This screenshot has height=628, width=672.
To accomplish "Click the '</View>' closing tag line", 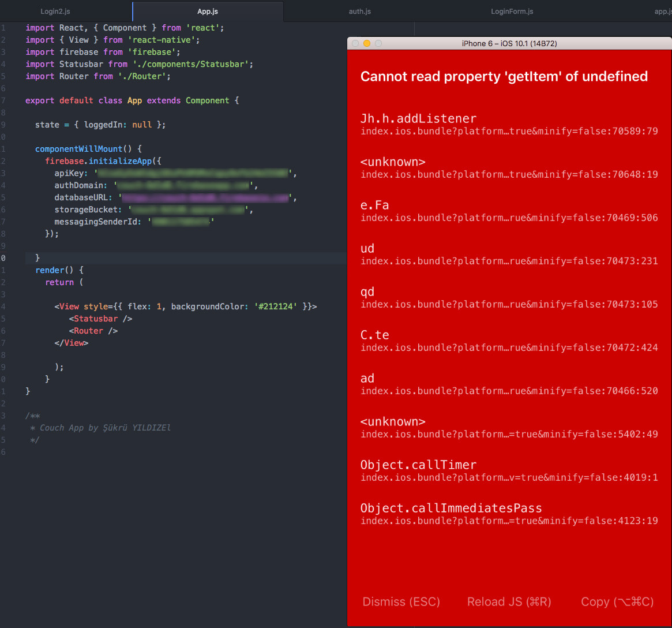I will tap(71, 343).
